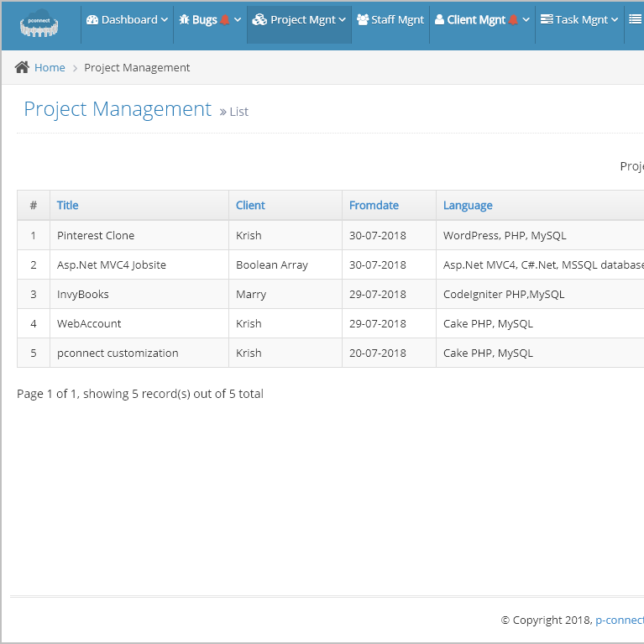Click the Bugs bug icon
Viewport: 644px width, 644px height.
click(185, 19)
